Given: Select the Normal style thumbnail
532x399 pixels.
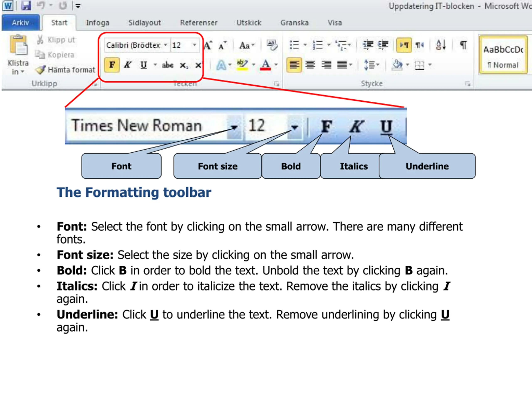Looking at the screenshot, I should click(503, 55).
